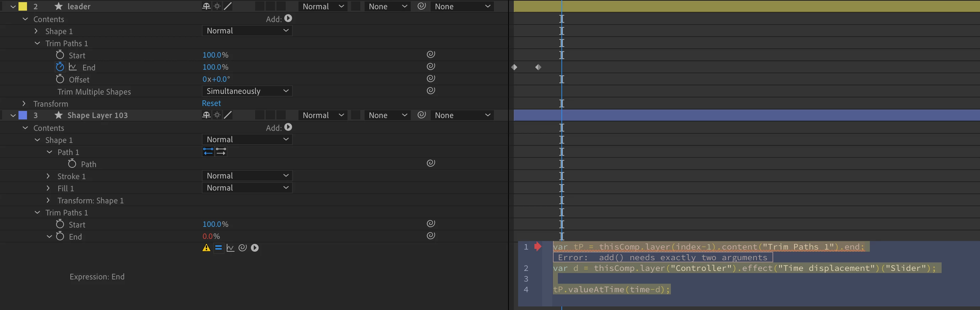The image size is (980, 310).
Task: Expand the Stroke 1 group
Action: pyautogui.click(x=48, y=176)
